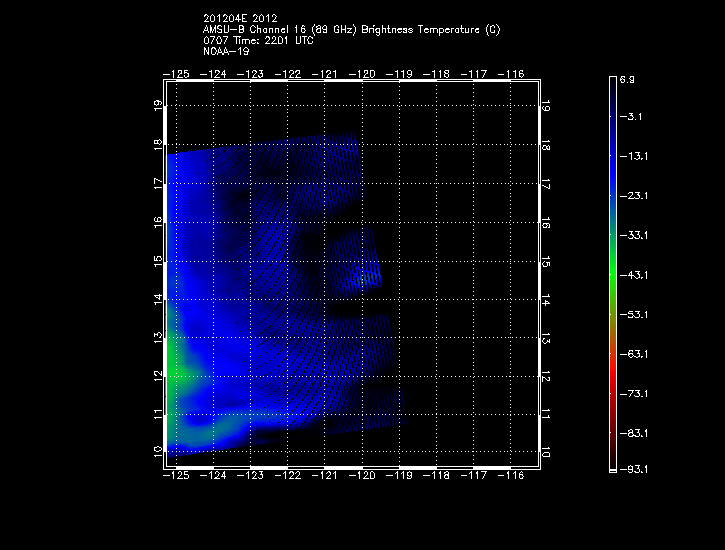The height and width of the screenshot is (550, 725).
Task: Click the latitude 19 label on right axis
Action: pos(546,105)
